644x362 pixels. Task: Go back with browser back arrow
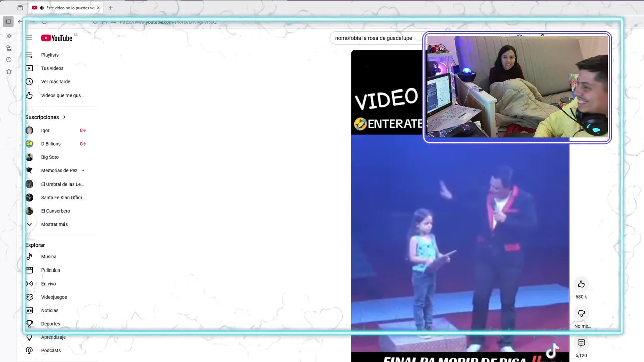[20, 21]
